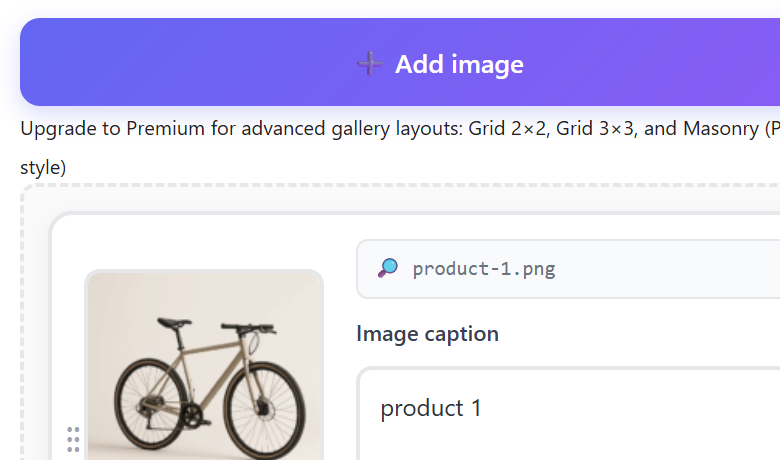The image size is (780, 460).
Task: Click the Image caption label
Action: [x=427, y=333]
